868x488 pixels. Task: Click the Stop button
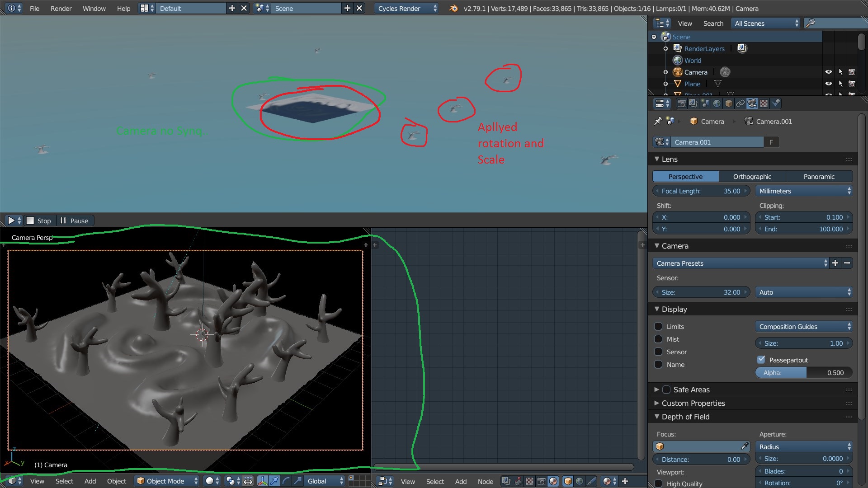coord(39,221)
